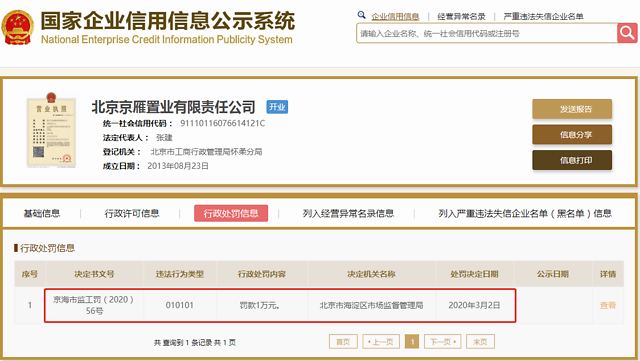640x361 pixels.
Task: Click penalty content 罚款1万元
Action: pos(259,305)
